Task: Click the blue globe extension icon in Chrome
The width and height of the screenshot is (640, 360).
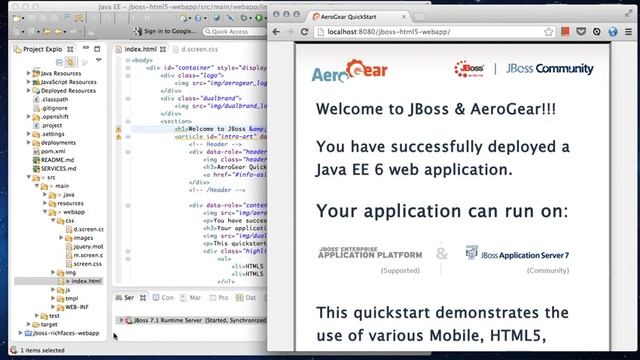Action: click(613, 31)
